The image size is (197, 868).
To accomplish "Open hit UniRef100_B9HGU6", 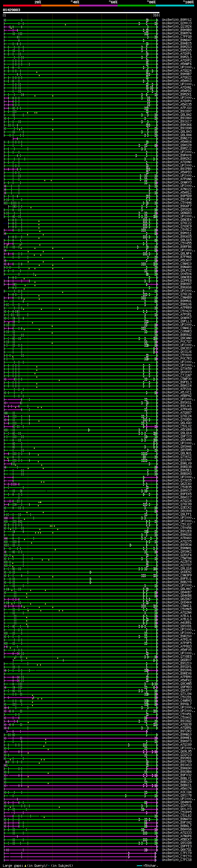I will pos(177,535).
